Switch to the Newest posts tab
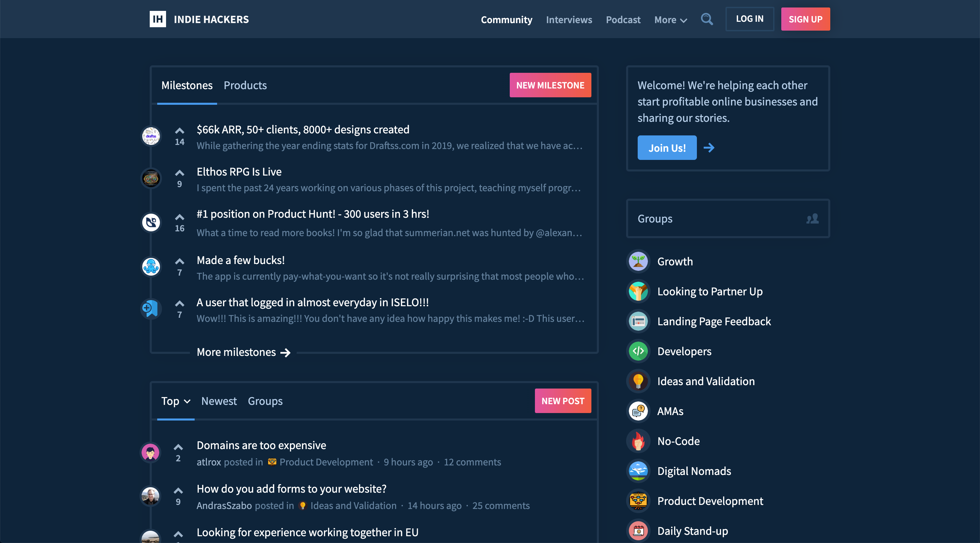 tap(219, 401)
